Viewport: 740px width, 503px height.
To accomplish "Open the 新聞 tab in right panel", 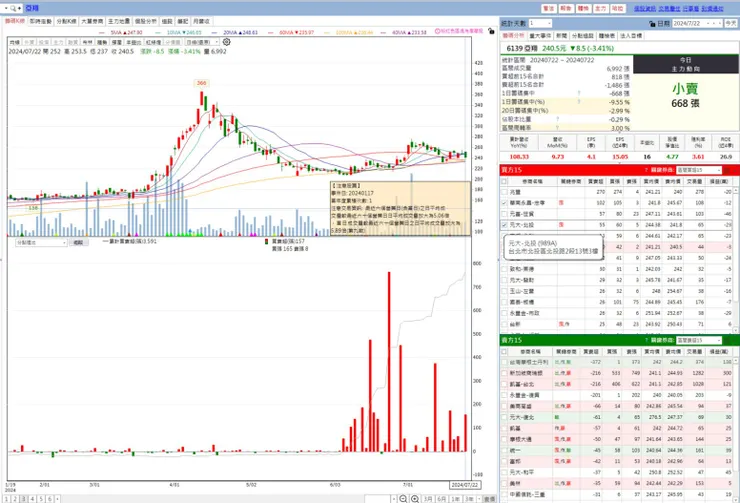I will click(x=562, y=36).
